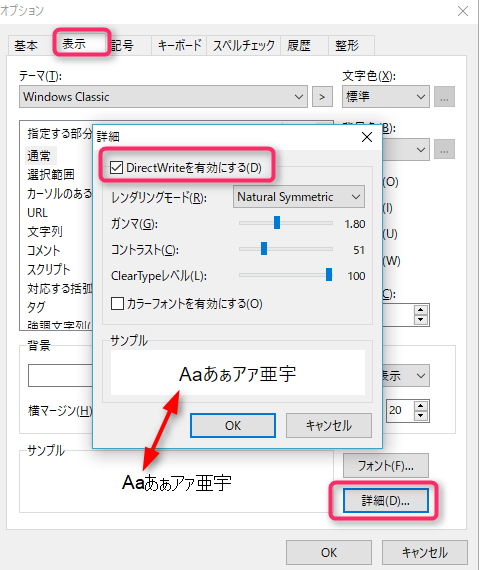Image resolution: width=479 pixels, height=570 pixels.
Task: Increase the margin value 20 with up arrow
Action: point(421,406)
